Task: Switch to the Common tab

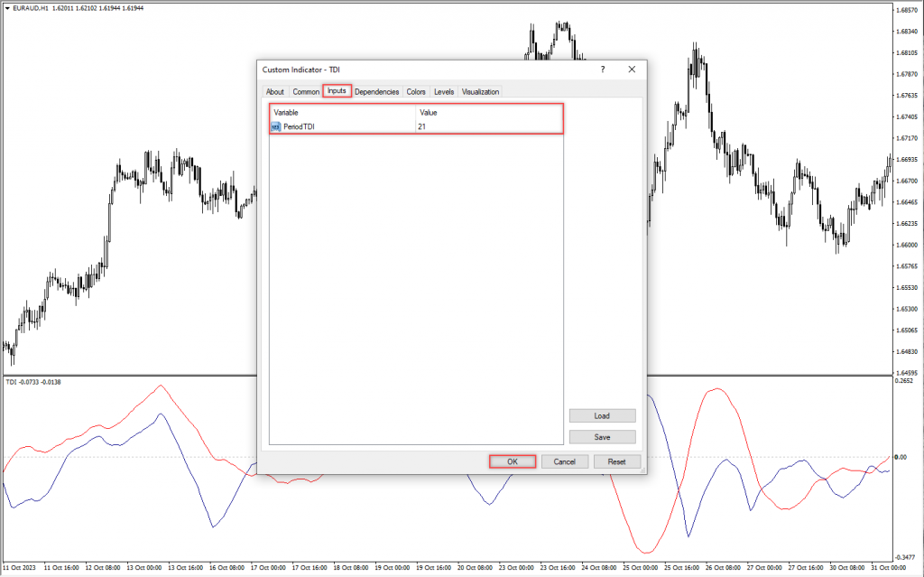Action: [306, 92]
